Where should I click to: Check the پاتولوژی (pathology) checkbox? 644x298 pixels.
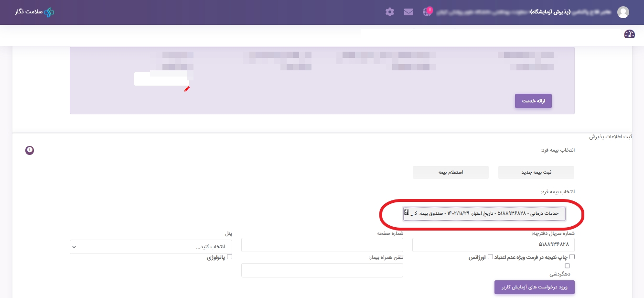tap(229, 257)
